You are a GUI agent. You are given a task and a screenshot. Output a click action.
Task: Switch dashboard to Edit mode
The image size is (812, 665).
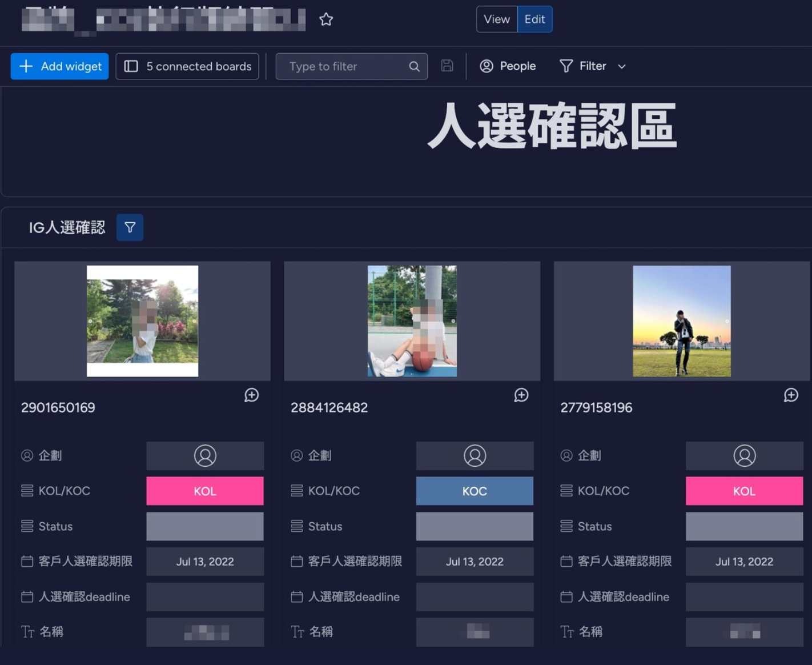tap(535, 19)
